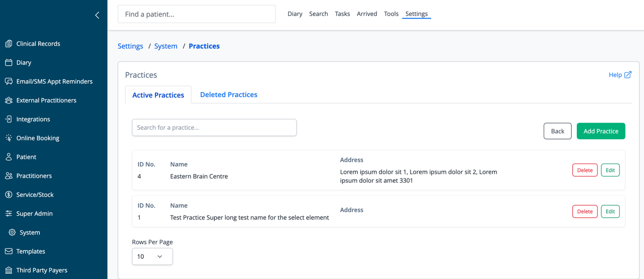This screenshot has width=644, height=279.
Task: Collapse the sidebar with the chevron arrow
Action: (x=97, y=15)
